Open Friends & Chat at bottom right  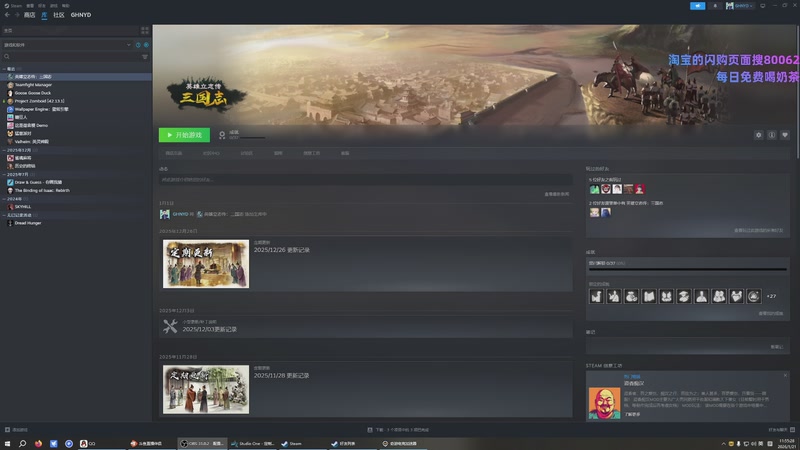pyautogui.click(x=781, y=430)
